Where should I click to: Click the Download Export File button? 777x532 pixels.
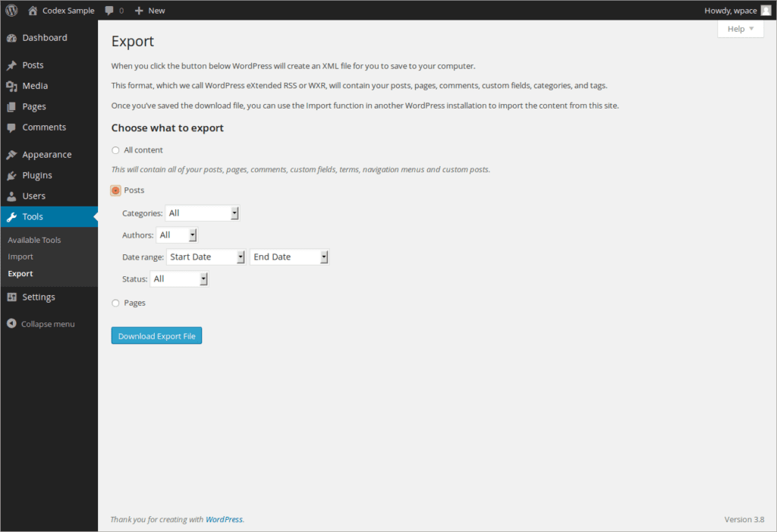156,335
